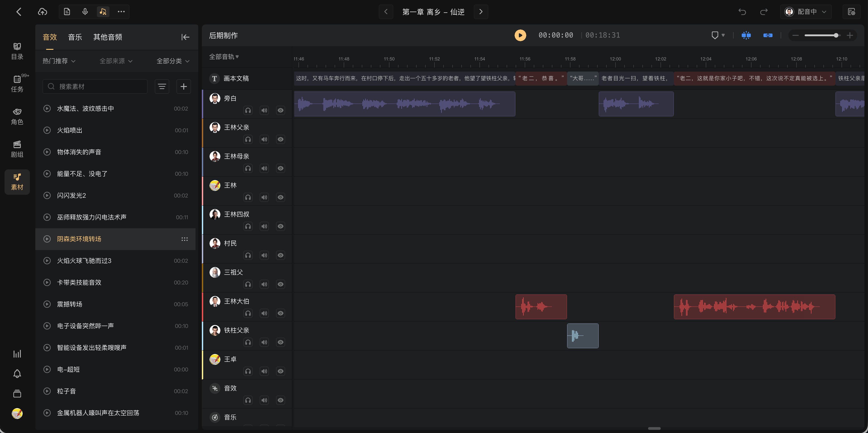Click the plus button to add material
Image resolution: width=868 pixels, height=433 pixels.
(184, 87)
